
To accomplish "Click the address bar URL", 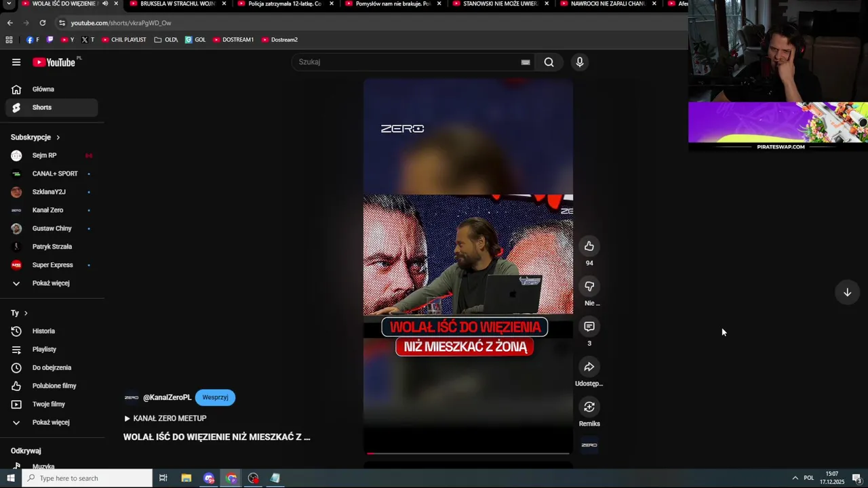I will click(x=121, y=23).
